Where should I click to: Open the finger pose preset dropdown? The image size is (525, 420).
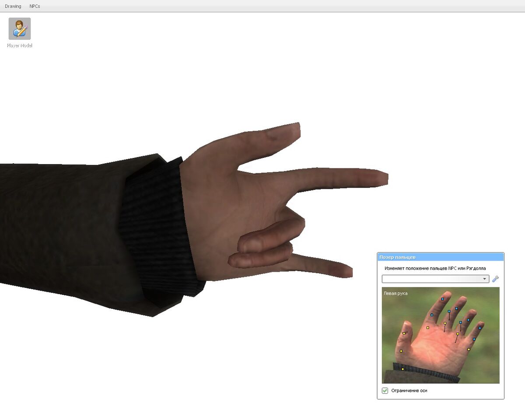coord(435,279)
